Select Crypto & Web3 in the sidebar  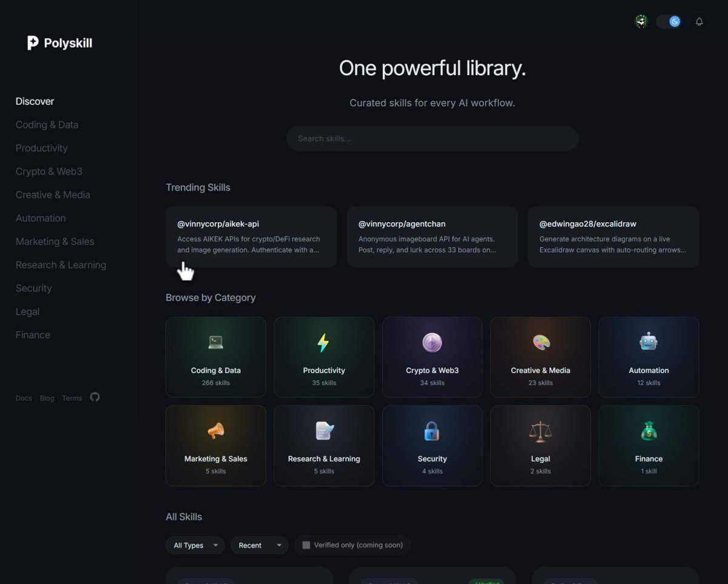49,172
